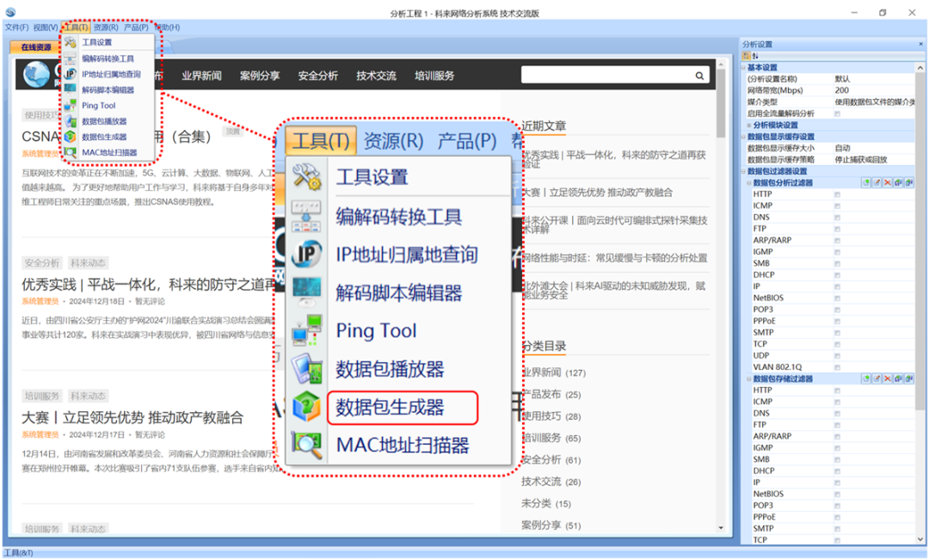Click the search magnifier icon on the webpage
The width and height of the screenshot is (929, 560).
[698, 76]
